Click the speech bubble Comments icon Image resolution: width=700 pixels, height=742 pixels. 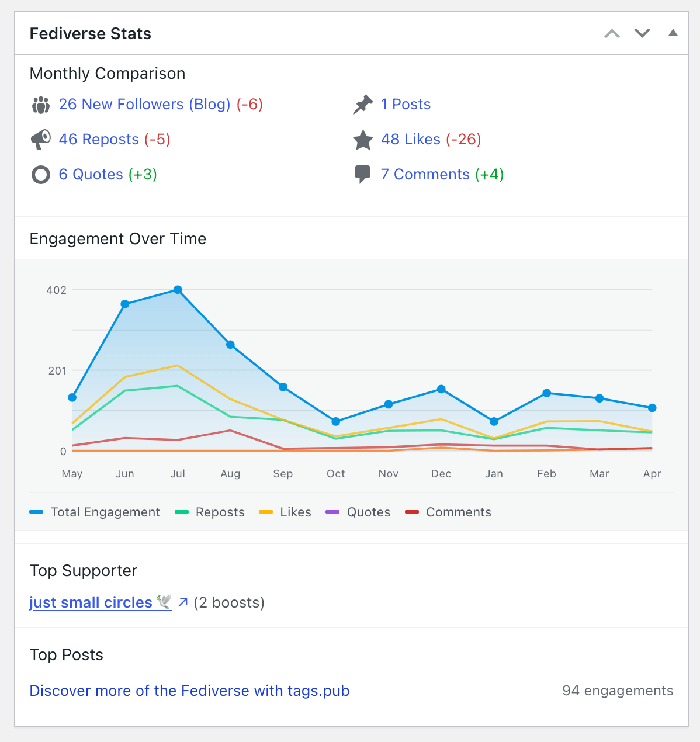point(363,174)
